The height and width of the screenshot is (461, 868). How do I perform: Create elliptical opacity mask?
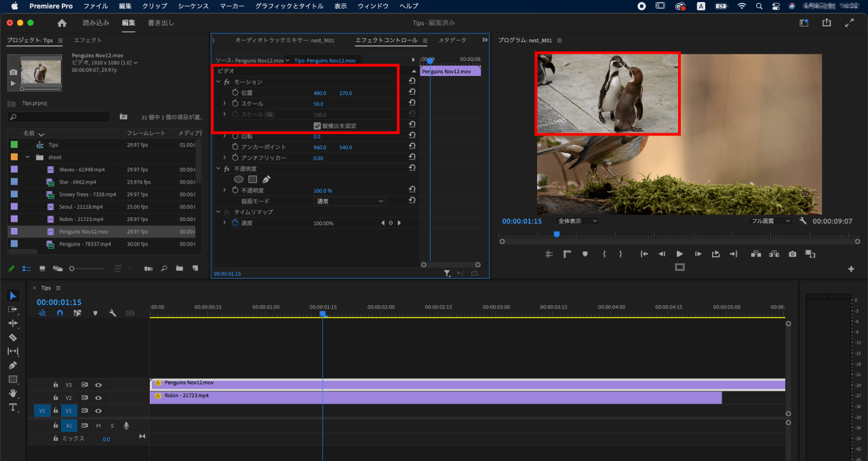(239, 180)
